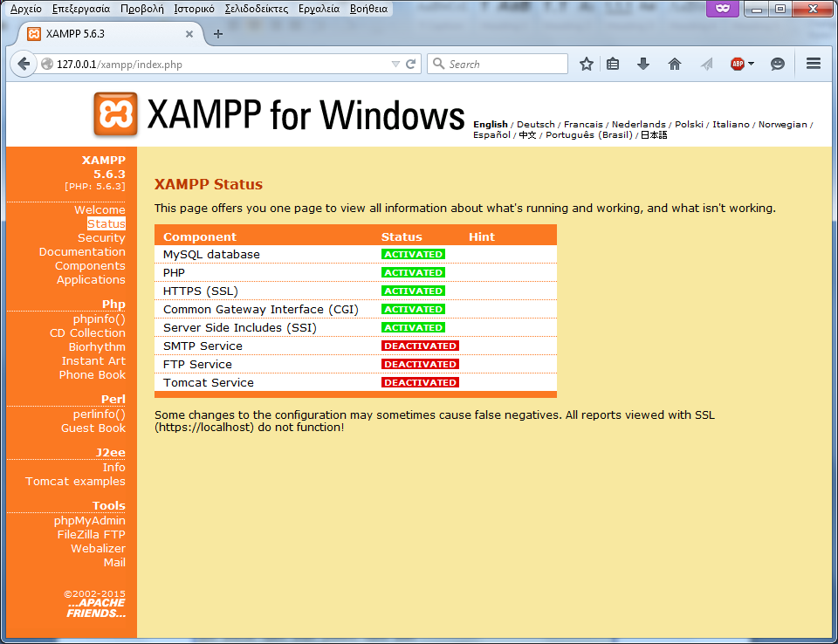
Task: Click the MySQL database ACTIVATED status
Action: tap(413, 255)
